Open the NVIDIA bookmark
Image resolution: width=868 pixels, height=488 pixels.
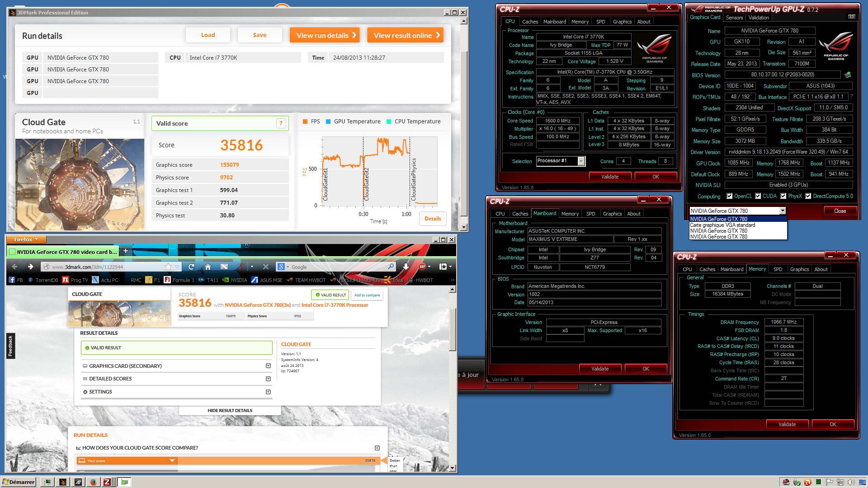pyautogui.click(x=235, y=280)
